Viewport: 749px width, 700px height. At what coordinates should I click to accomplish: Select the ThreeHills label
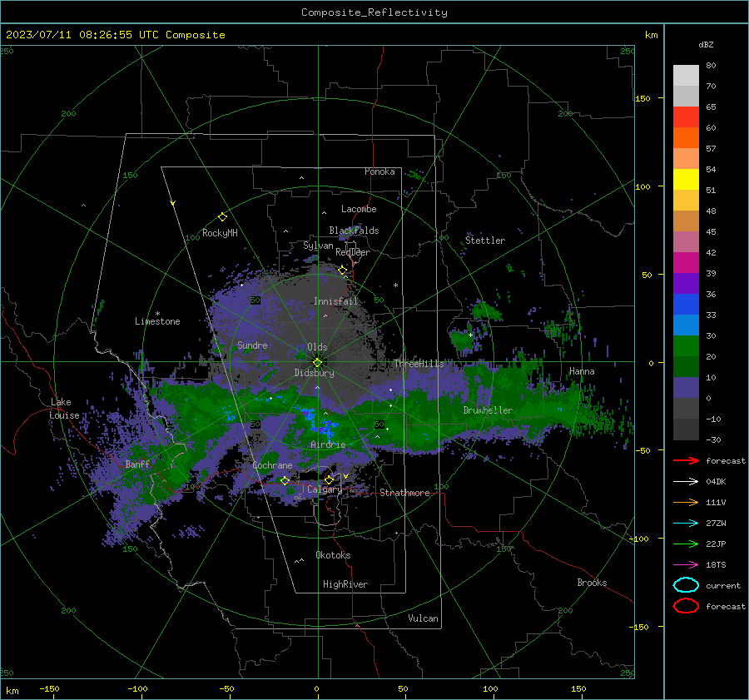[x=419, y=364]
